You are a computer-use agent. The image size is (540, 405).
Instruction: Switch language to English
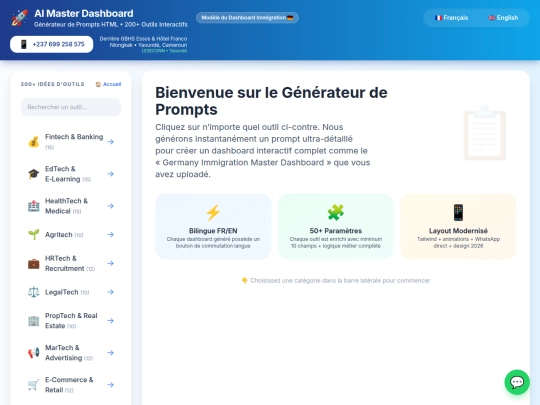coord(503,18)
